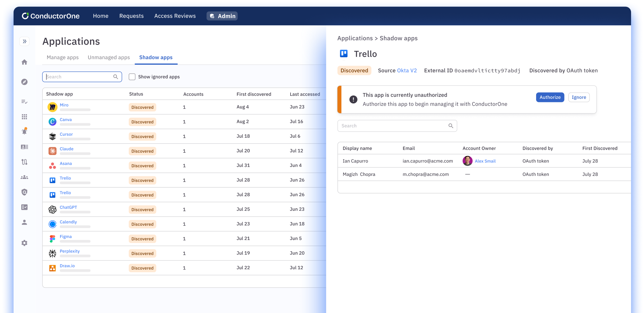The width and height of the screenshot is (644, 313).
Task: Open Alex Smail account owner link
Action: tap(485, 161)
